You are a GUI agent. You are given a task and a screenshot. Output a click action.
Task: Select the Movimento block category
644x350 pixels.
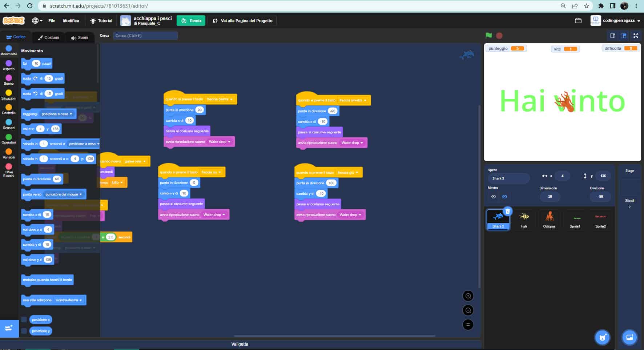pos(9,51)
